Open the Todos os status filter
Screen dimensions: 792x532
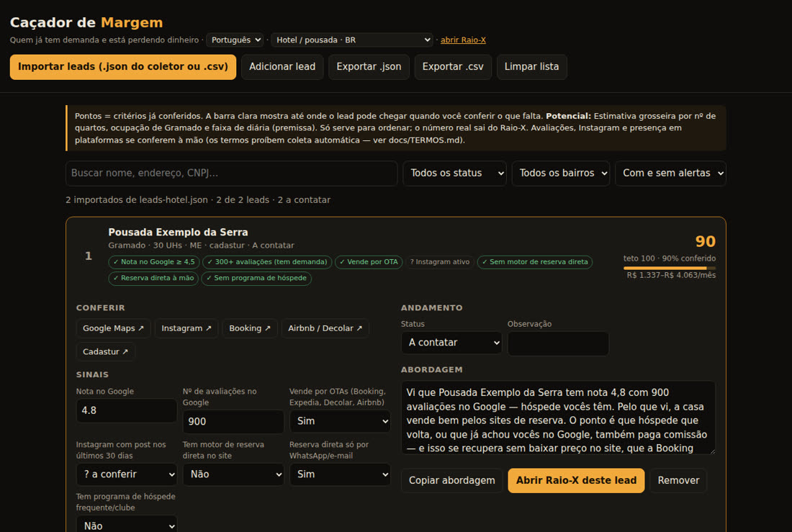454,173
